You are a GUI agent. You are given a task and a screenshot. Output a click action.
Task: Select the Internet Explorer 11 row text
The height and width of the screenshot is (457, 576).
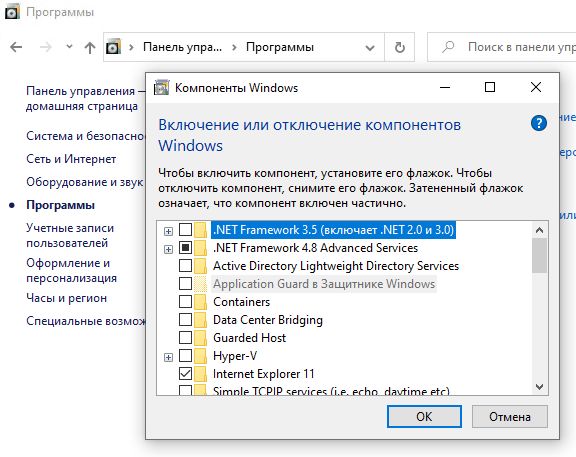point(264,374)
